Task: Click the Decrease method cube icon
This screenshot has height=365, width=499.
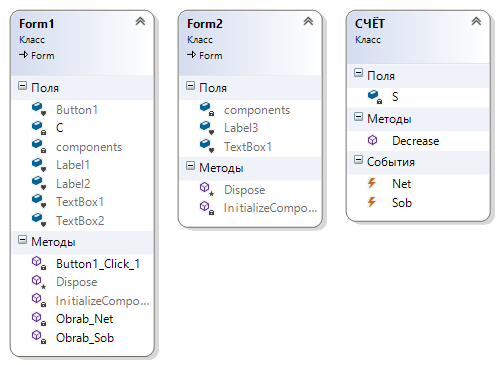Action: (x=372, y=140)
